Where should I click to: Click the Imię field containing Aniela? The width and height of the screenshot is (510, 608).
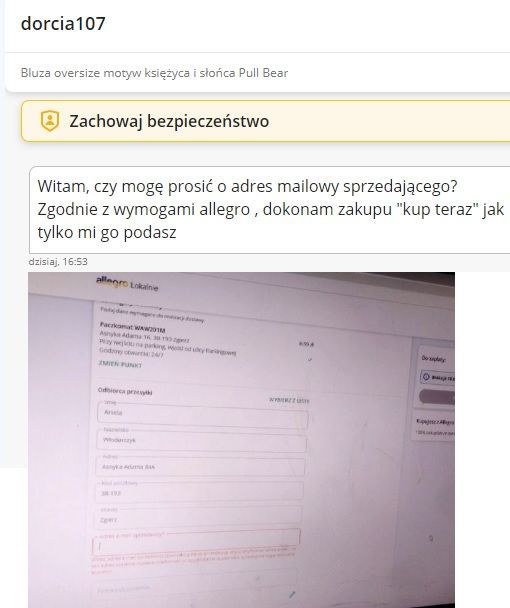click(203, 415)
